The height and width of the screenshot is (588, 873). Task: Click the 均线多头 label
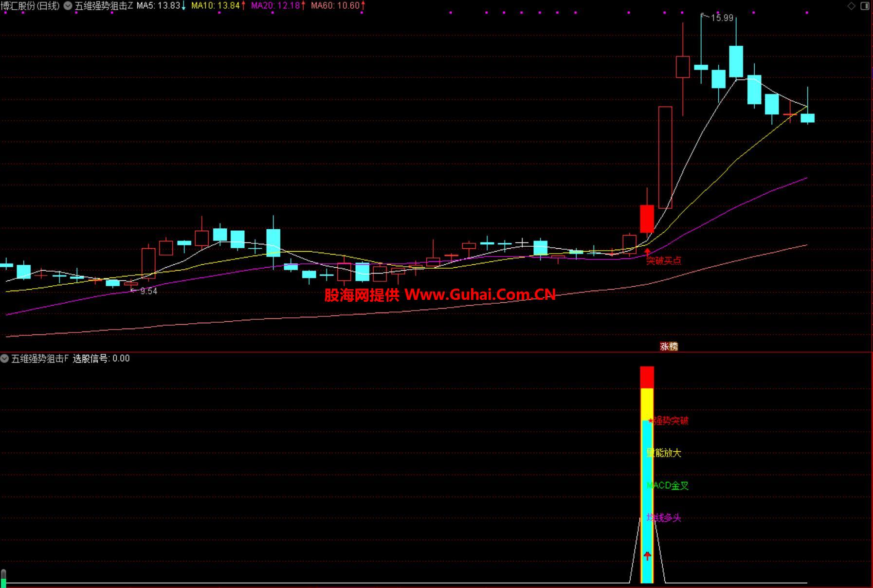click(x=664, y=518)
